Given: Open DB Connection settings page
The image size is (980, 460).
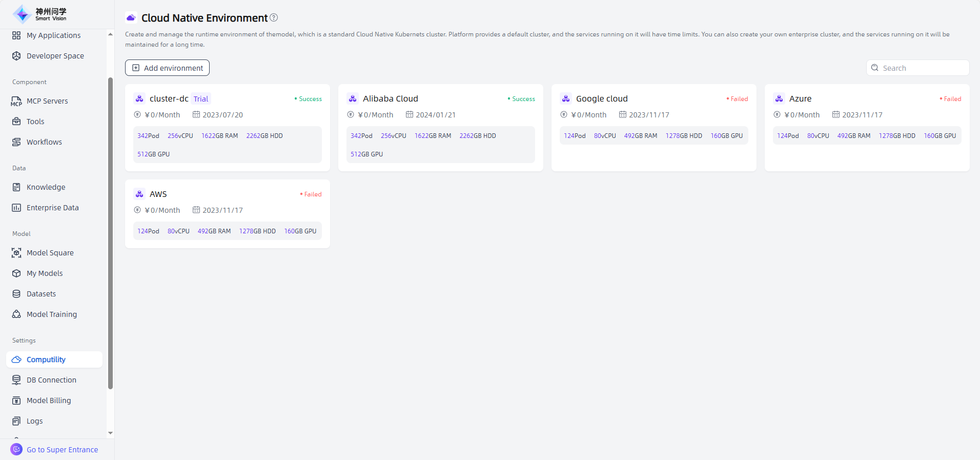Looking at the screenshot, I should click(51, 380).
